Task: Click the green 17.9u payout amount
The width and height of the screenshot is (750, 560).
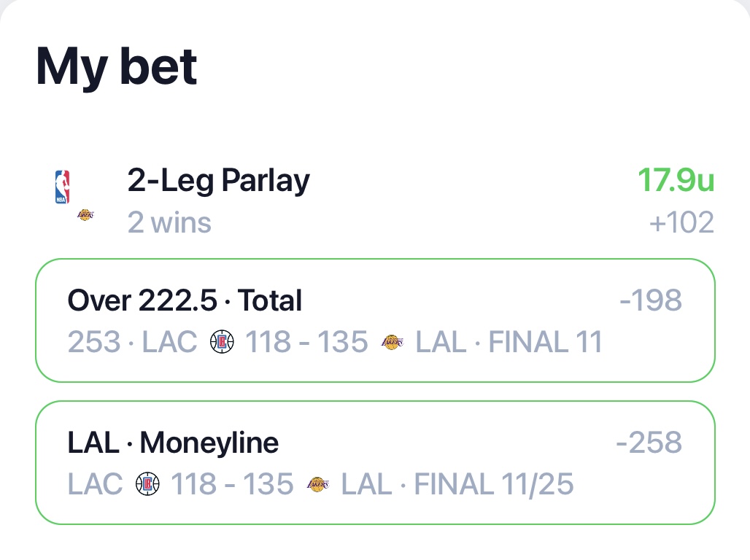Action: [676, 181]
